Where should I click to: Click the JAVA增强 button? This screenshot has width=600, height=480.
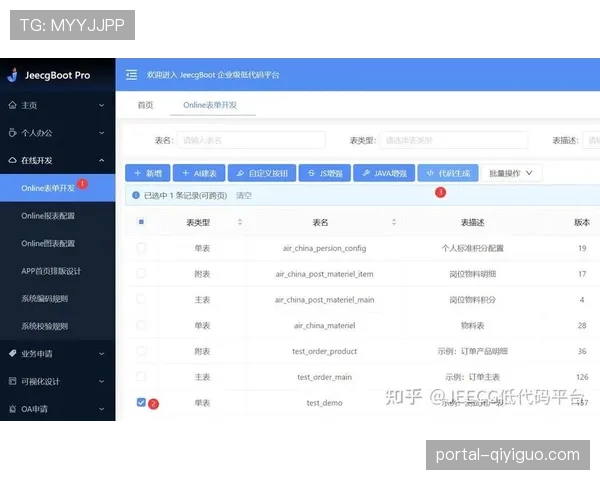point(384,173)
